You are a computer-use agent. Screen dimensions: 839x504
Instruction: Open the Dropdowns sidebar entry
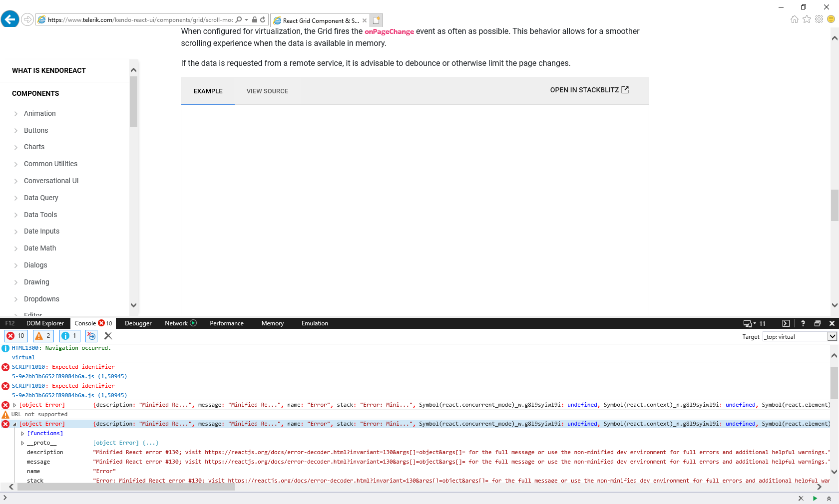tap(41, 299)
